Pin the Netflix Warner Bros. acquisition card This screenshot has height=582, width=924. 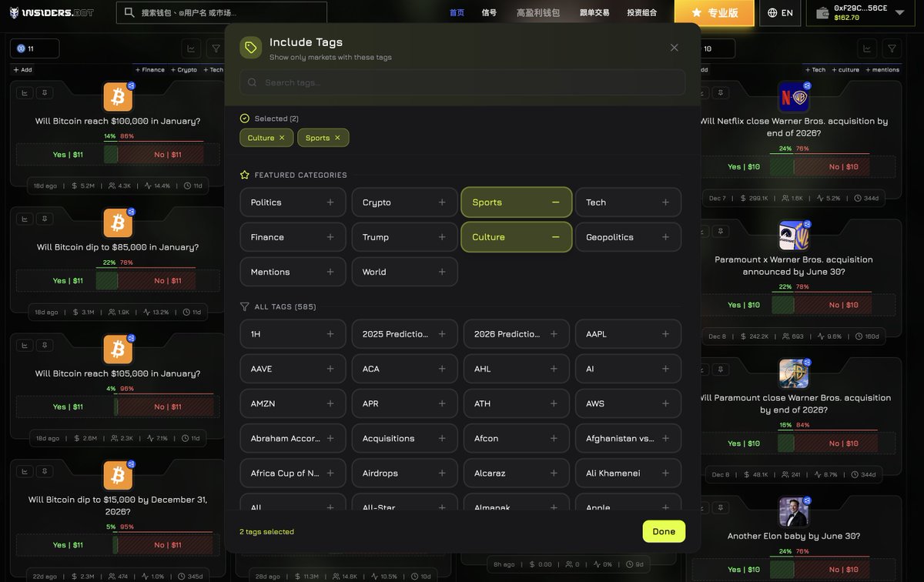click(721, 92)
